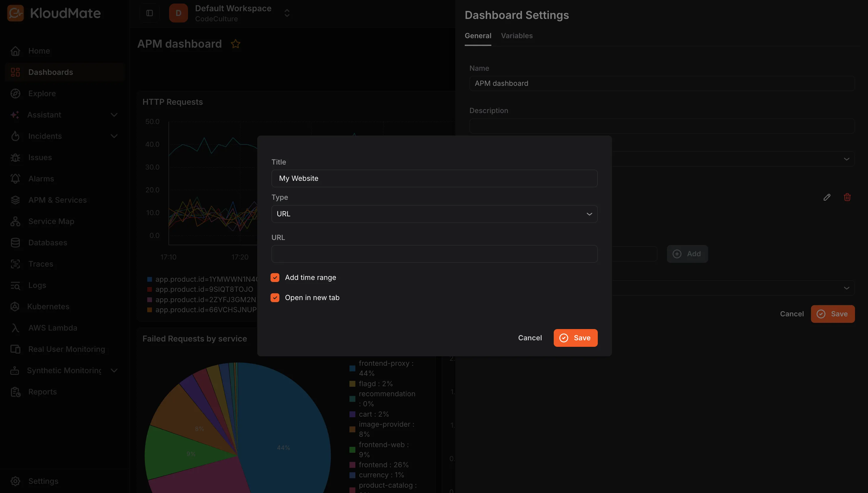Click the Traces icon in sidebar
The height and width of the screenshot is (493, 868).
[x=15, y=264]
